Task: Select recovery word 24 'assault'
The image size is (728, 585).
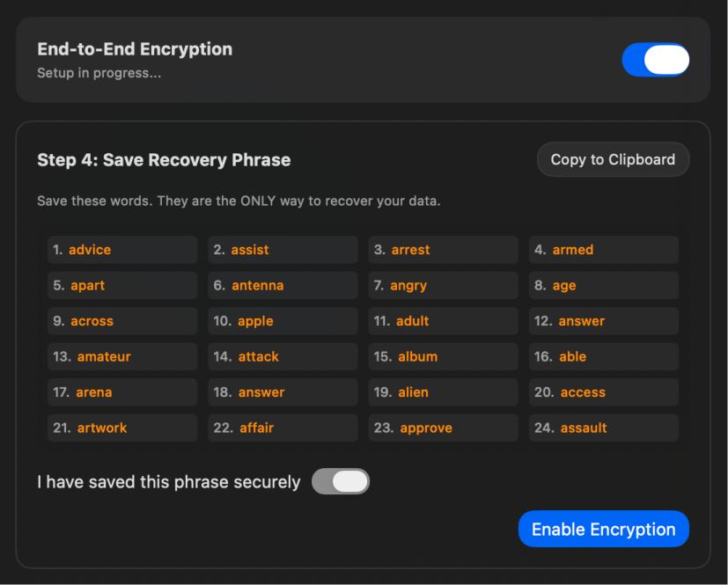Action: click(603, 428)
